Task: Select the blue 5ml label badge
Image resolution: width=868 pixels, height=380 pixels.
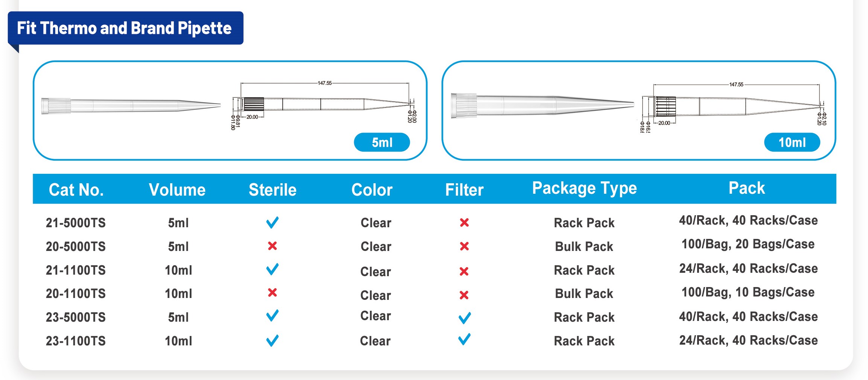Action: 382,142
